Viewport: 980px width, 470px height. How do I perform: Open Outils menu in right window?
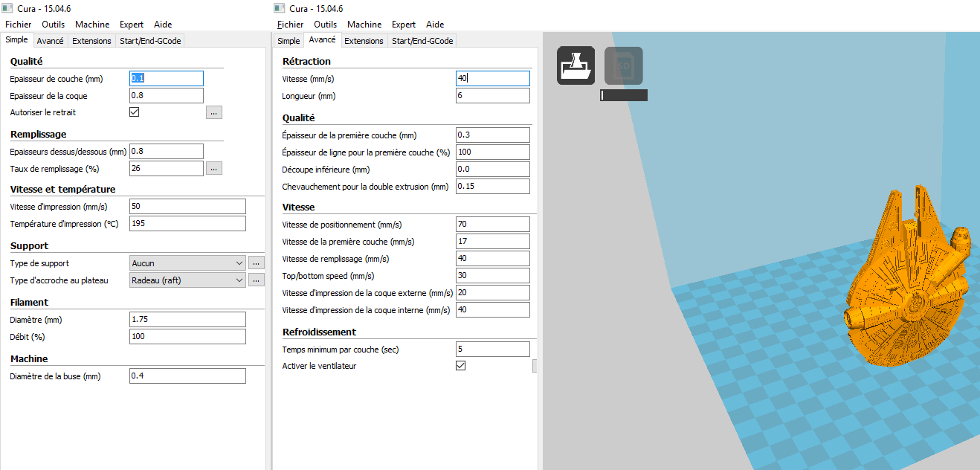[x=325, y=25]
